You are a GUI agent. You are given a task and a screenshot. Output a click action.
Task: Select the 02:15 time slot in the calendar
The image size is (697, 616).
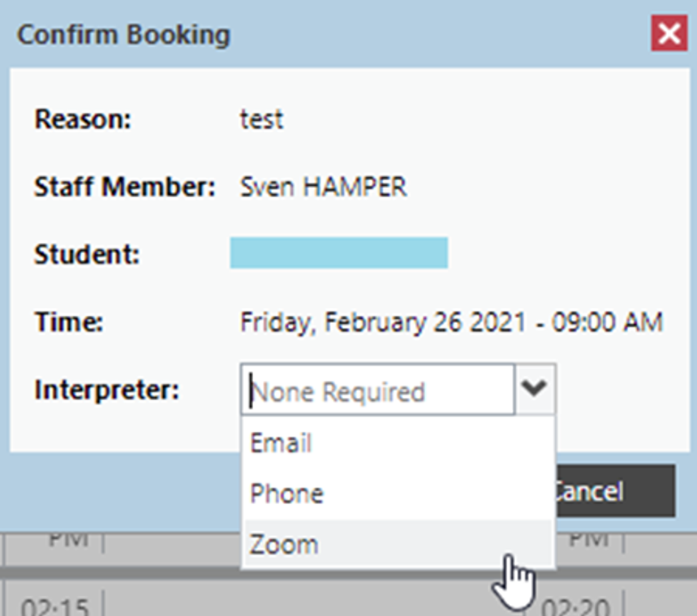[55, 605]
